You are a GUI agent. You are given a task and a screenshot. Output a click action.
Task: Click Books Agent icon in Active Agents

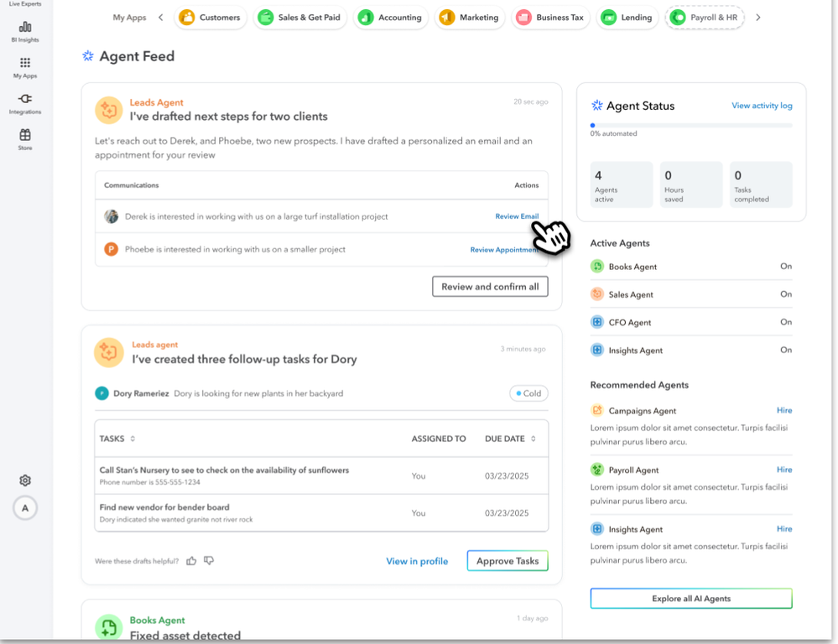[597, 266]
